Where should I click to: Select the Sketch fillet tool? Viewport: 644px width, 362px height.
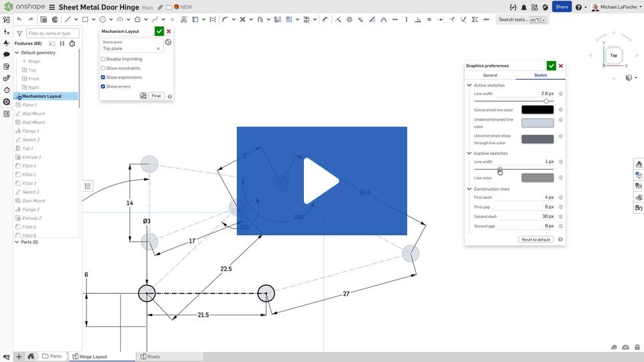pos(225,19)
